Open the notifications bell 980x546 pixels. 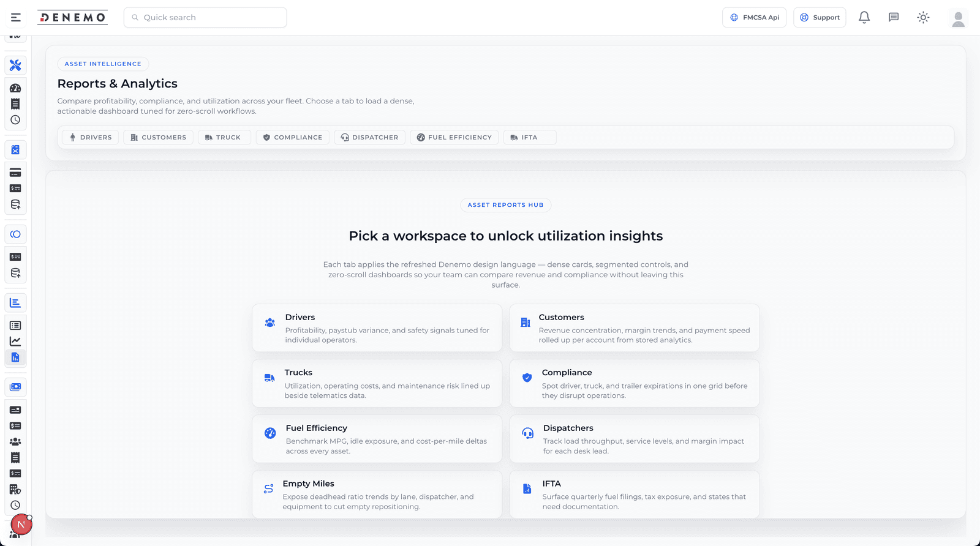(x=864, y=18)
